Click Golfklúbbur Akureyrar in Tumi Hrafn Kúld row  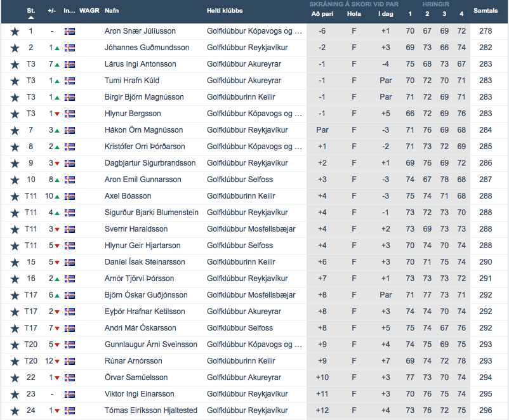pos(244,81)
